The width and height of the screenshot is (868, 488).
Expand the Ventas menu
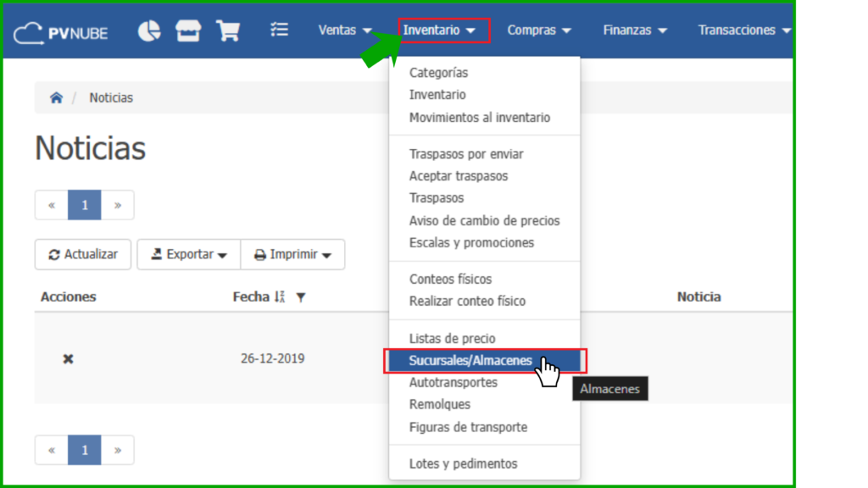pos(344,30)
